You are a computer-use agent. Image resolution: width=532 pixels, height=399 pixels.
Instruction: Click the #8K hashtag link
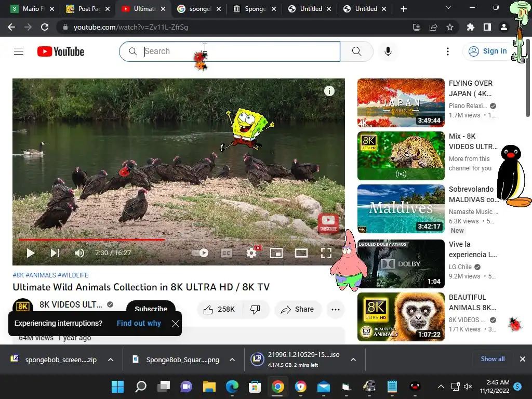click(18, 275)
